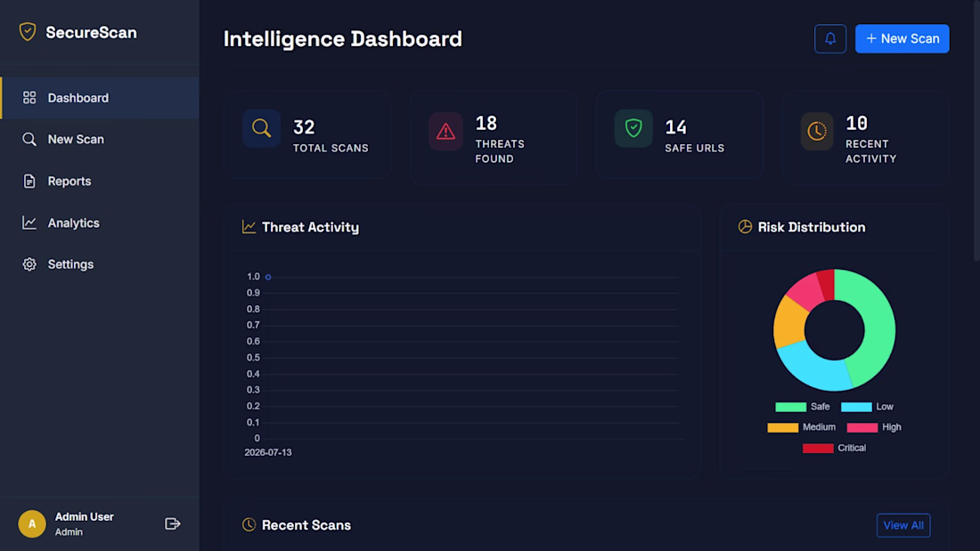This screenshot has width=980, height=551.
Task: Open notifications via the bell icon
Action: click(830, 39)
